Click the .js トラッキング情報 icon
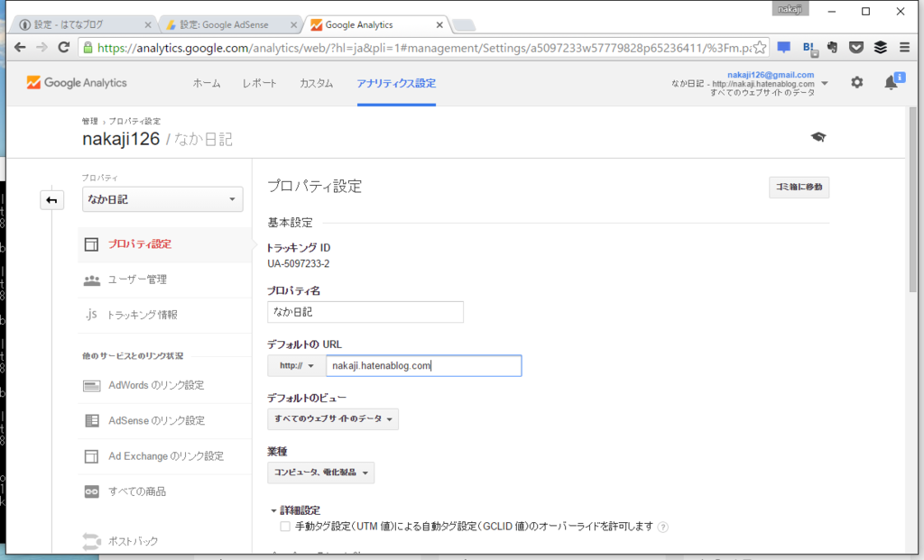 point(91,315)
